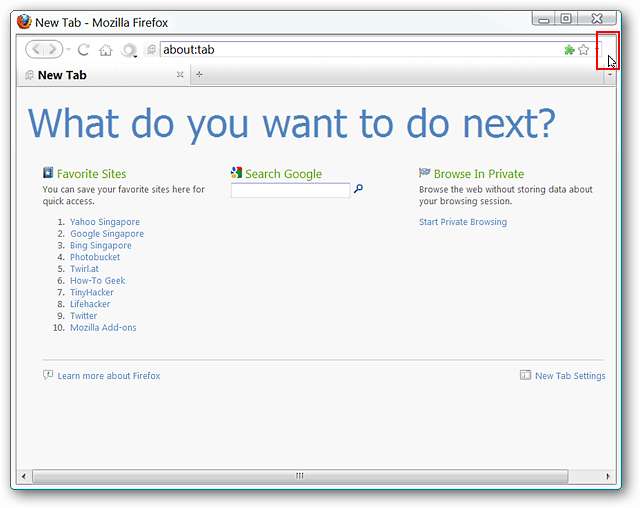This screenshot has width=640, height=508.
Task: Click the Browse In Private flag icon
Action: pyautogui.click(x=424, y=173)
